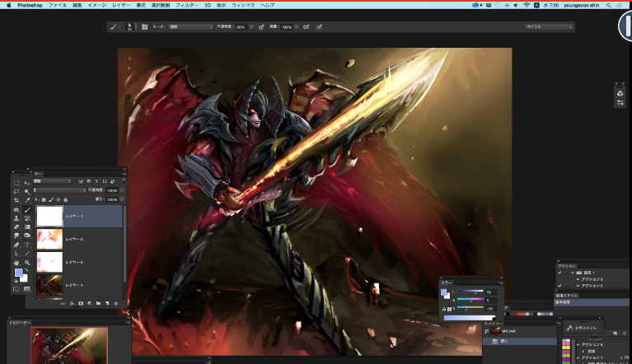Viewport: 632px width, 364px height.
Task: Collapse the 設定 1 action set
Action: point(571,273)
